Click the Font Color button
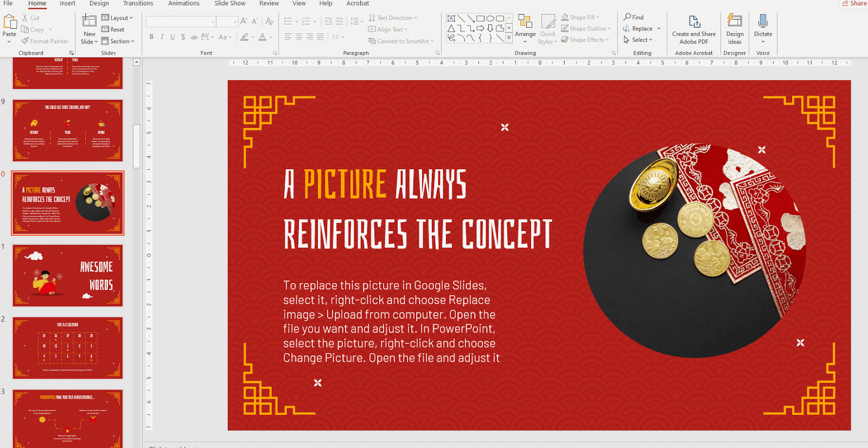 263,37
